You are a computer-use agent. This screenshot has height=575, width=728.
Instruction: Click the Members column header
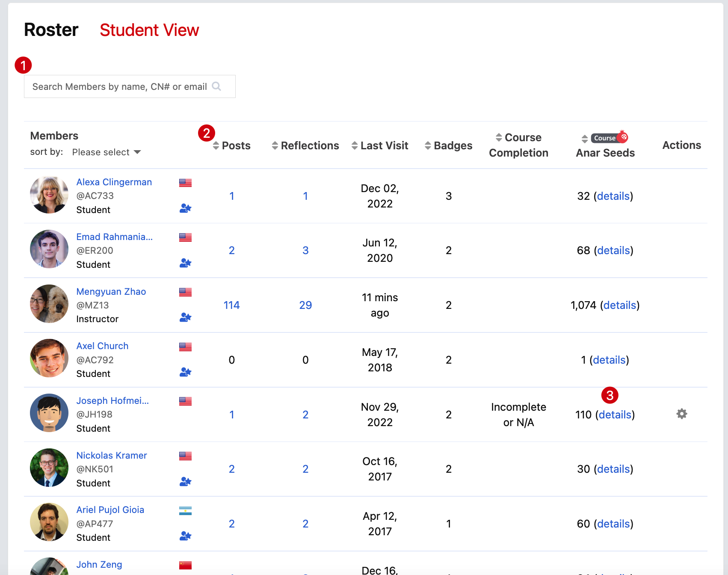(x=54, y=136)
